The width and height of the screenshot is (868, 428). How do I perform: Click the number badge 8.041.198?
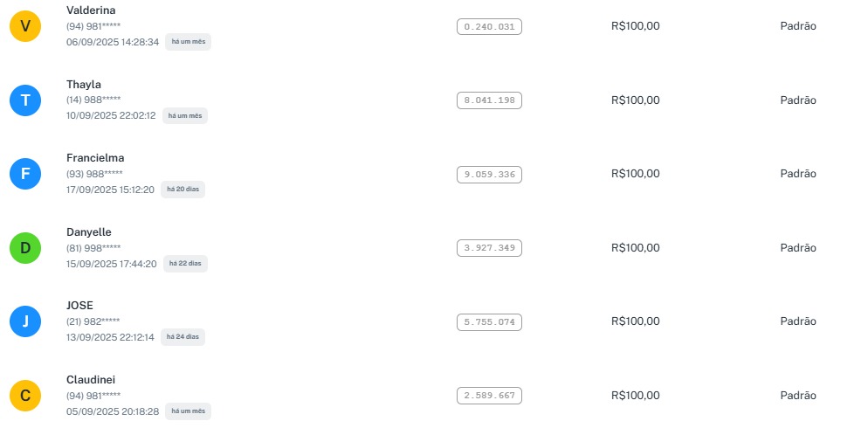tap(489, 100)
